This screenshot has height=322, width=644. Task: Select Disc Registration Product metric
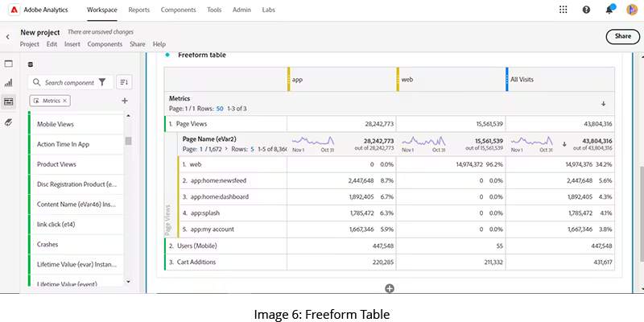click(76, 184)
